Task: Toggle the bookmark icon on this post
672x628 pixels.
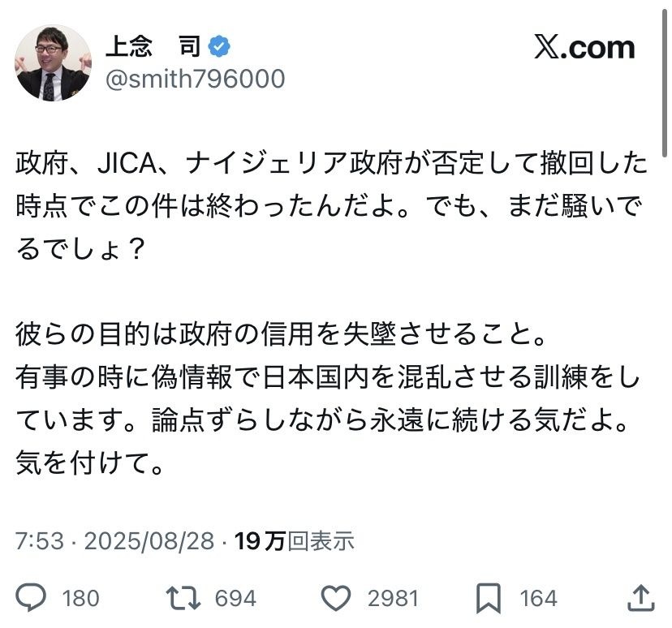Action: 488,598
